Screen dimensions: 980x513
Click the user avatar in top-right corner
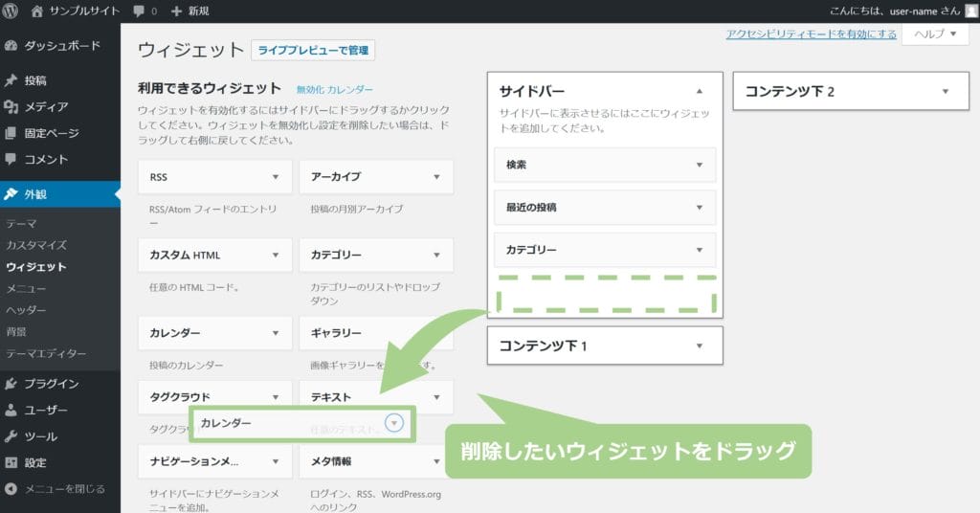(x=970, y=11)
